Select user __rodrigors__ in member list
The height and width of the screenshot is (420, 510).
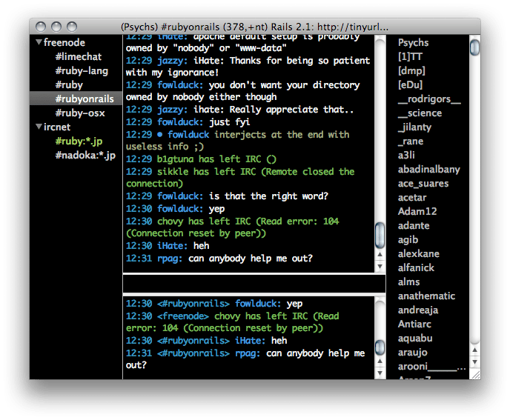coord(429,99)
